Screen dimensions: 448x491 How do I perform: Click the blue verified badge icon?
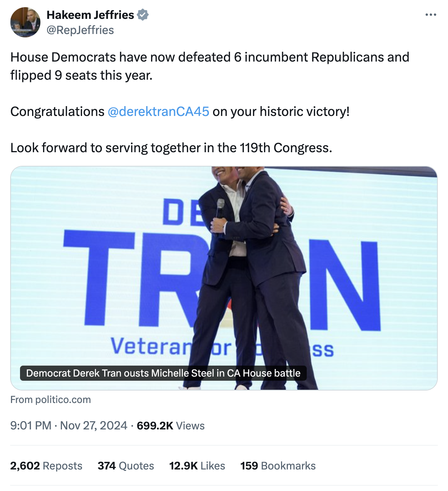click(143, 15)
